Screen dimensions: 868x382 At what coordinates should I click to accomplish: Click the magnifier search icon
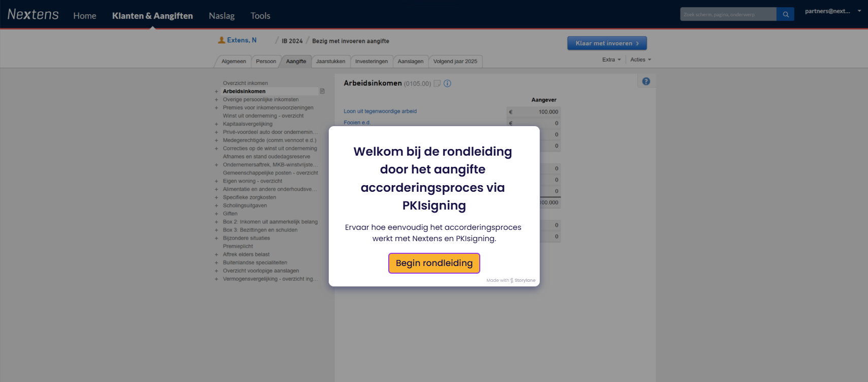785,14
